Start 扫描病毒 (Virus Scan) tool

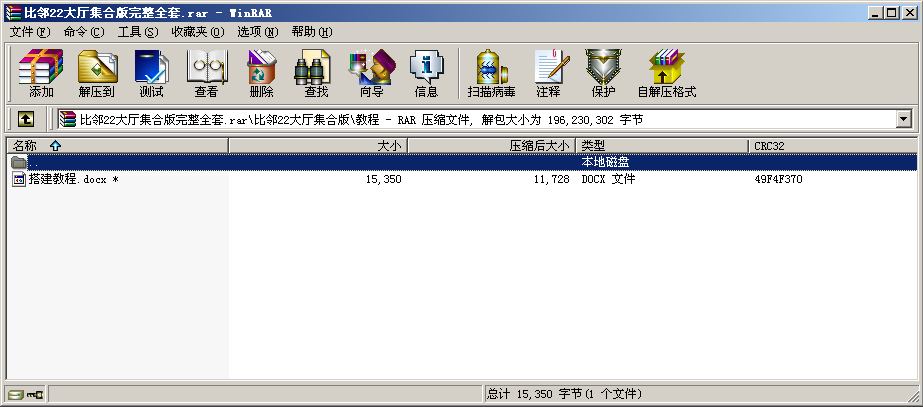491,73
